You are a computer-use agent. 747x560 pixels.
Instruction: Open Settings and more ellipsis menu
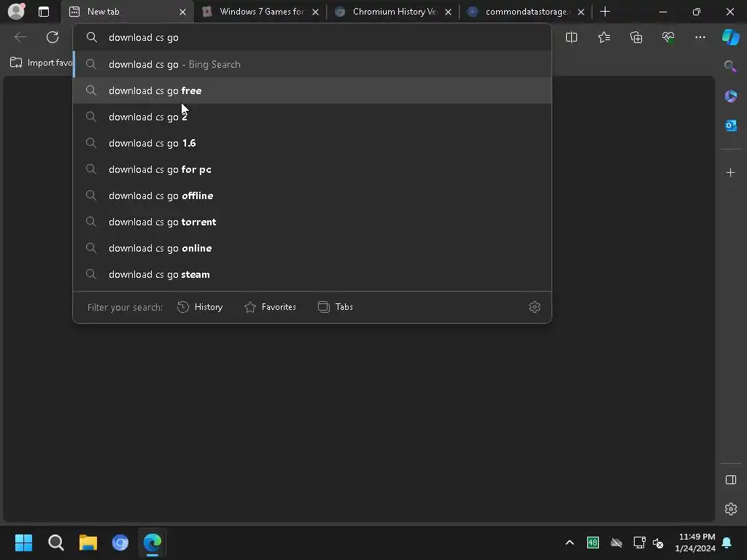point(700,37)
